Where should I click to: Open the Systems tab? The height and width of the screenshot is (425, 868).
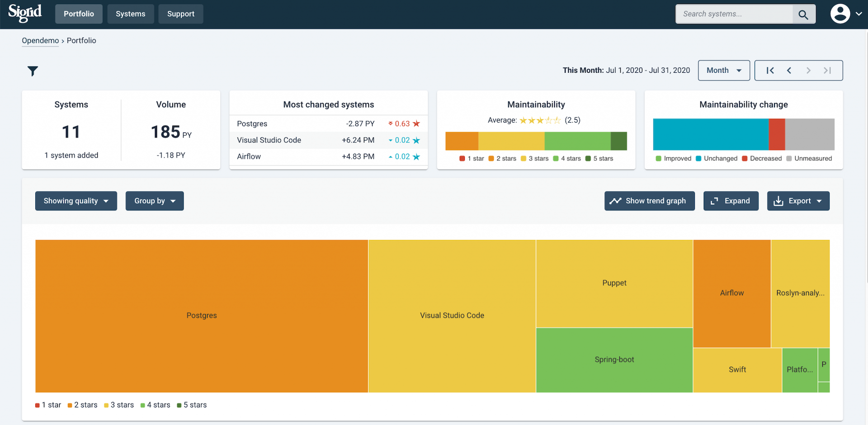click(131, 14)
